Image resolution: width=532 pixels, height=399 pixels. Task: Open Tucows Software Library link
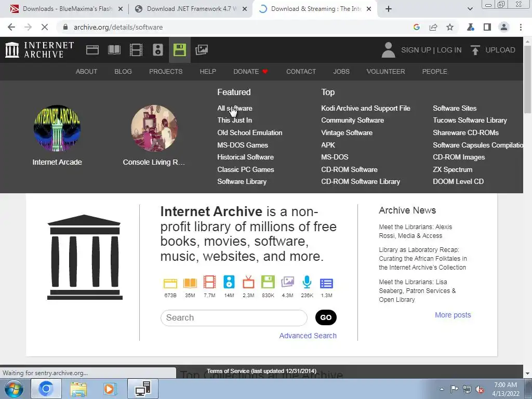[x=470, y=120]
